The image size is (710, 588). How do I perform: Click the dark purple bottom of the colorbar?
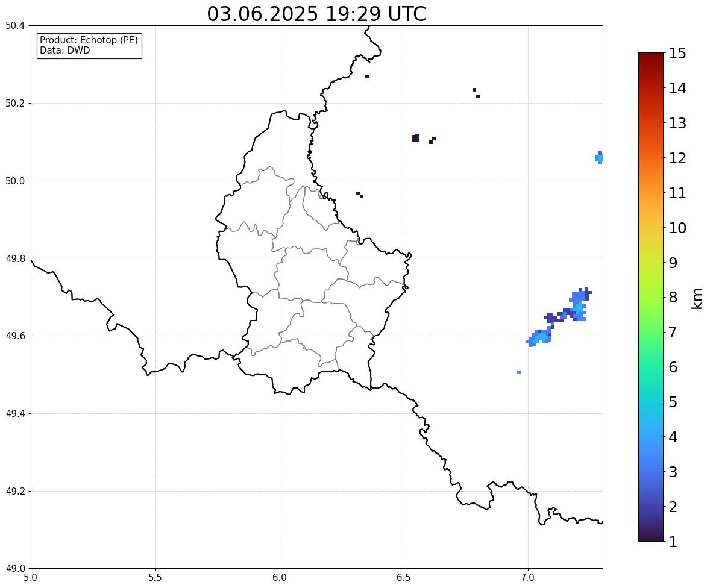(x=651, y=536)
